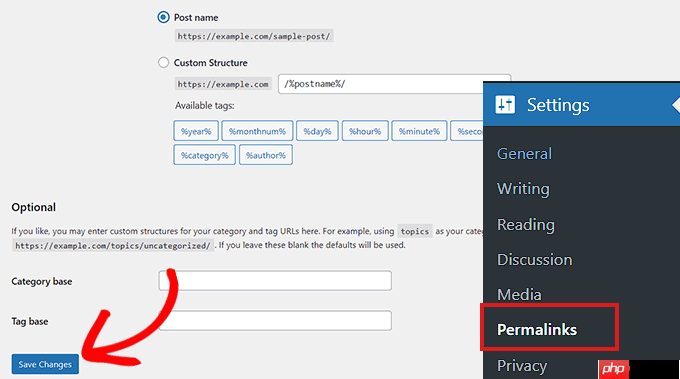The width and height of the screenshot is (680, 379).
Task: Add the %day% tag button
Action: [317, 131]
